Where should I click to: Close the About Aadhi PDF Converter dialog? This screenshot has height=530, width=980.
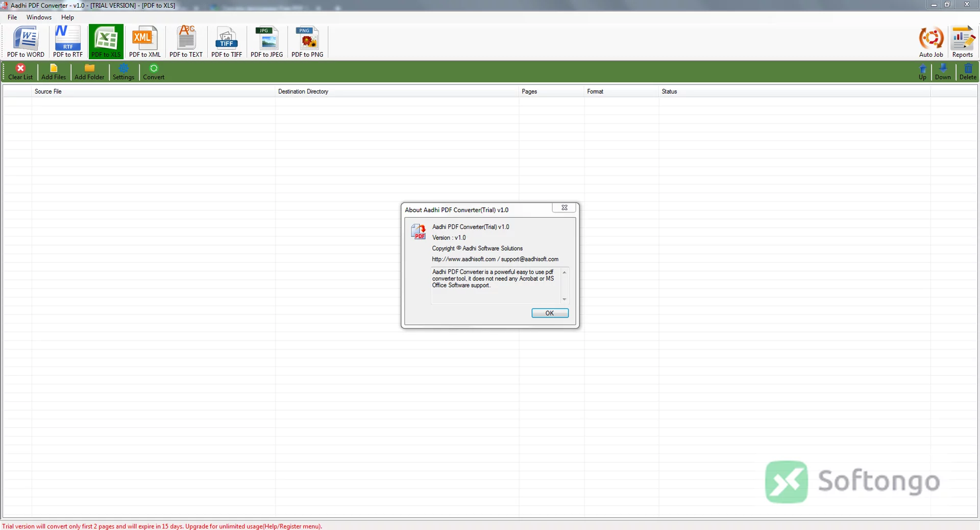(x=564, y=208)
